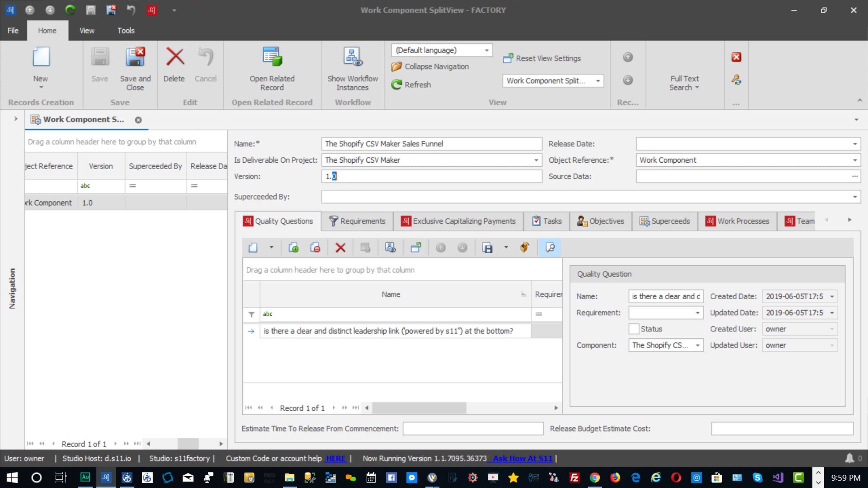Click the Refresh icon in View group

pos(397,85)
